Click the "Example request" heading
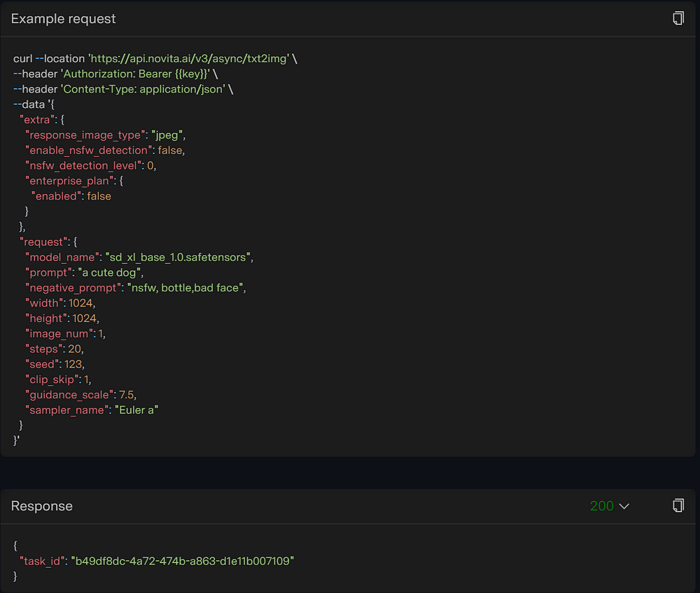 coord(64,19)
